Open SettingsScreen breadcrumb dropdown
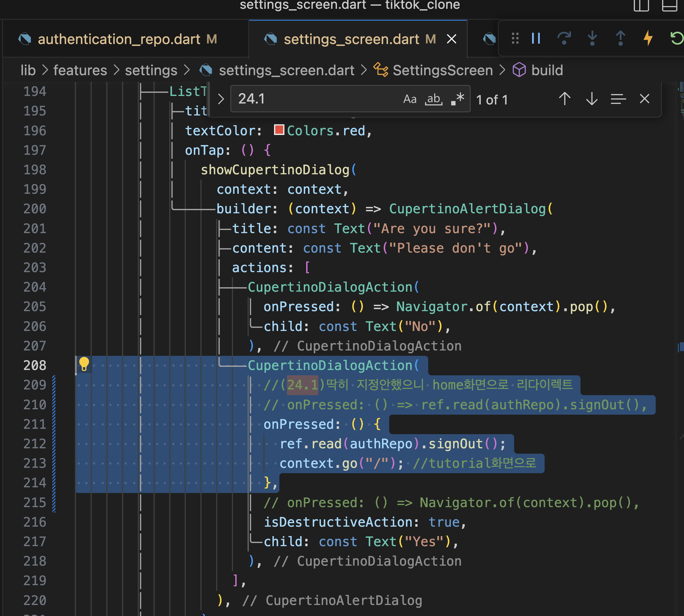684x616 pixels. [x=442, y=70]
